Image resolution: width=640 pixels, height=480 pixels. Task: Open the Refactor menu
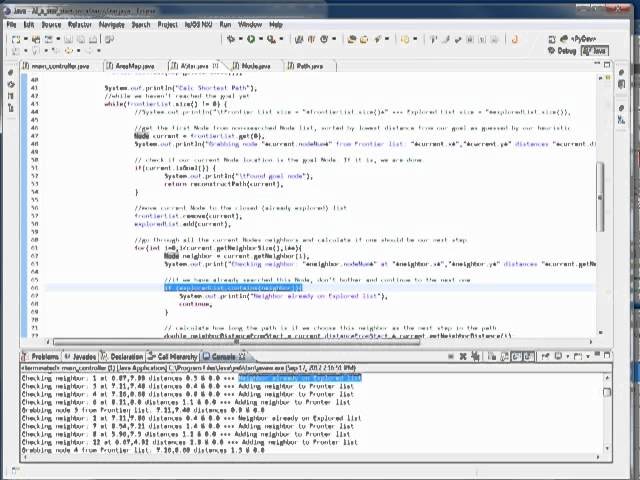80,24
